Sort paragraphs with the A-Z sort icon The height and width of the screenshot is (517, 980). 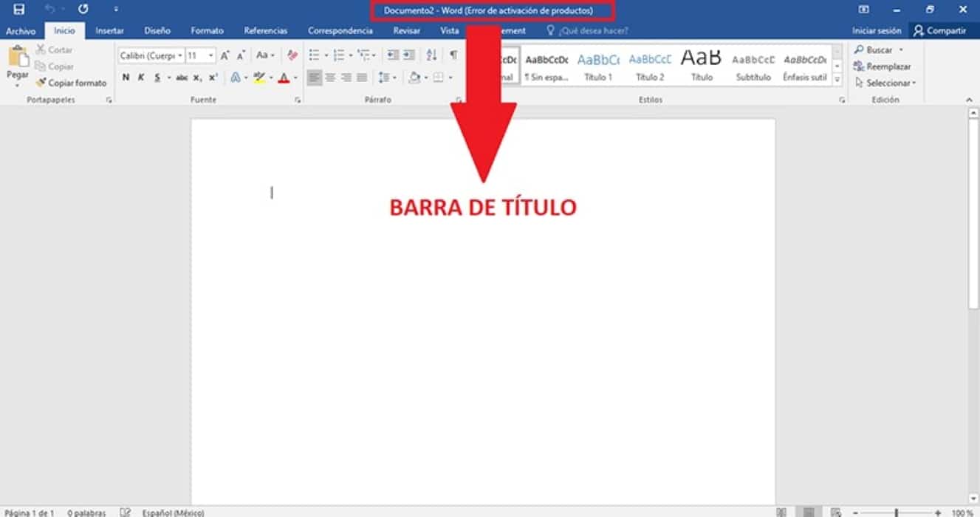tap(432, 55)
